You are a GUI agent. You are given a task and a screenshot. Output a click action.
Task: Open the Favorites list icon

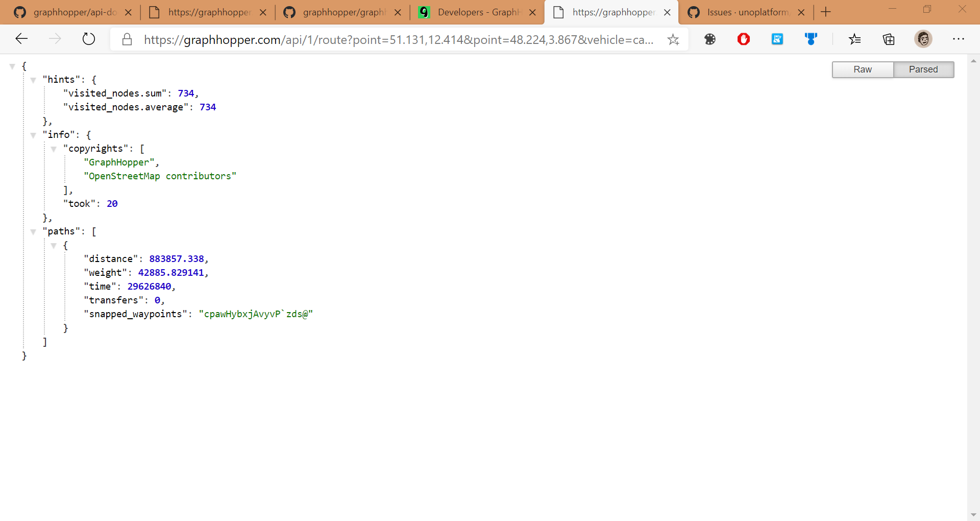point(855,39)
